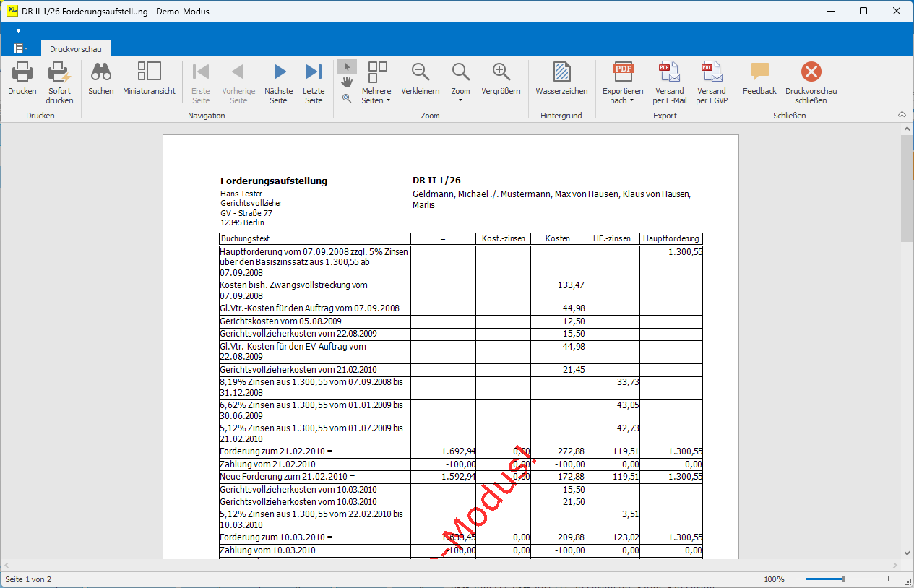
Task: Choose the small magnifier zoom tool
Action: pos(347,98)
